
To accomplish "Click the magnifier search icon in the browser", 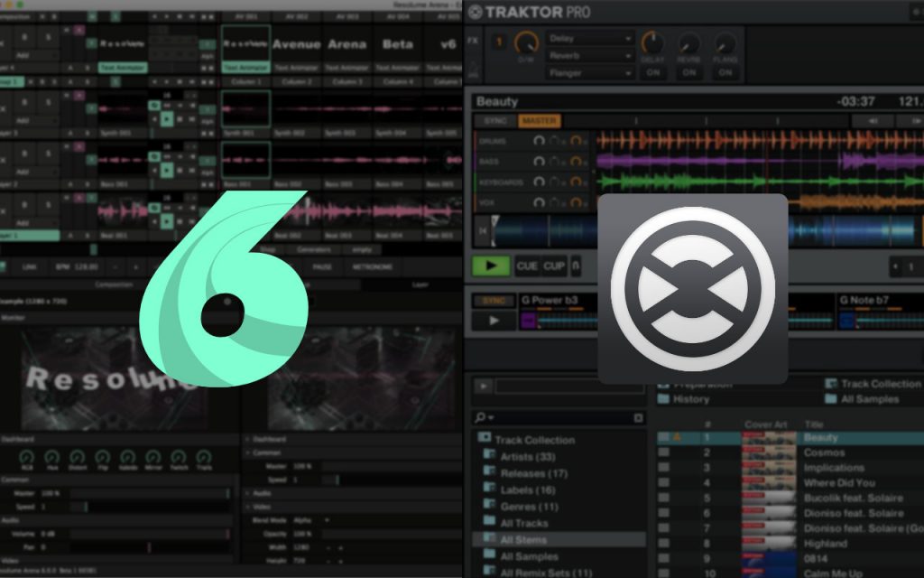I will (x=481, y=416).
